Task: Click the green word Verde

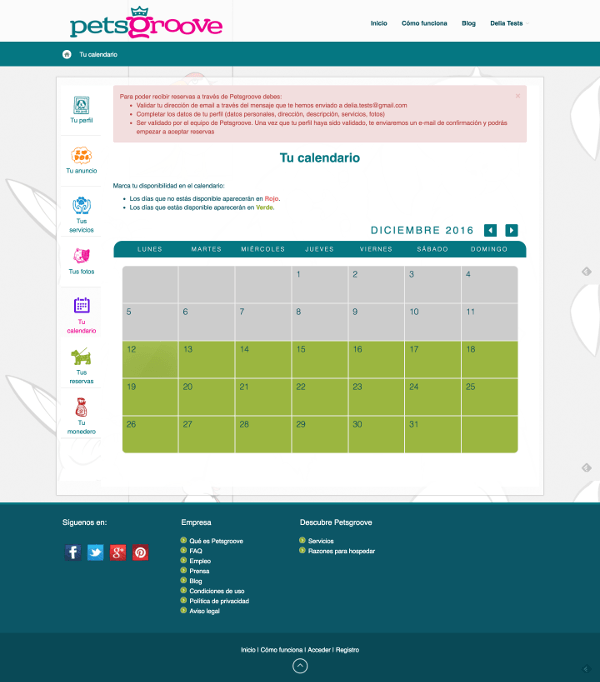Action: point(265,208)
